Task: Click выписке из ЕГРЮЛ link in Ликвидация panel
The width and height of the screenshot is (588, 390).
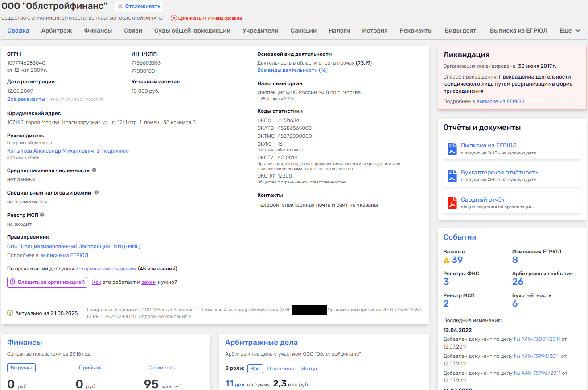Action: point(500,101)
